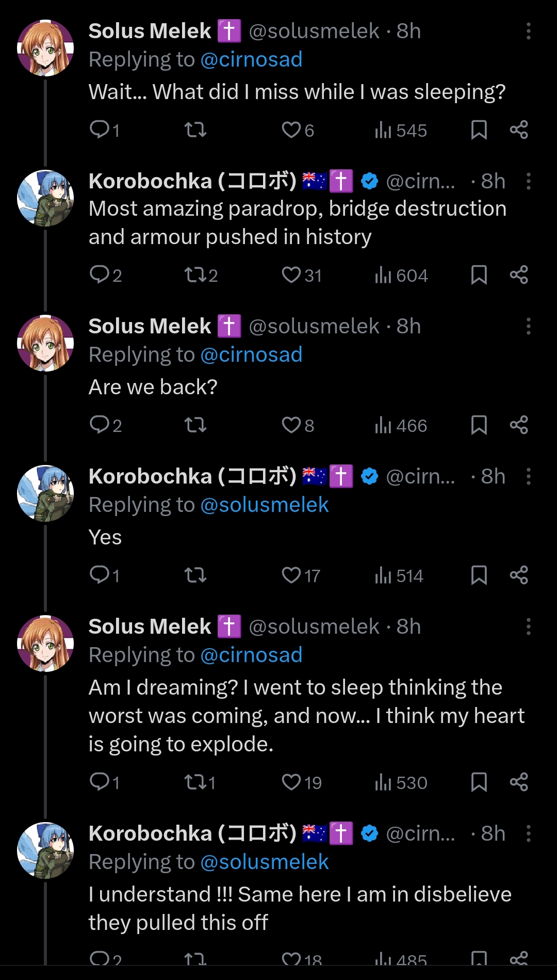Screen dimensions: 557x980
Task: Open Korobochka avatar on "Yes" tweet
Action: coord(45,494)
